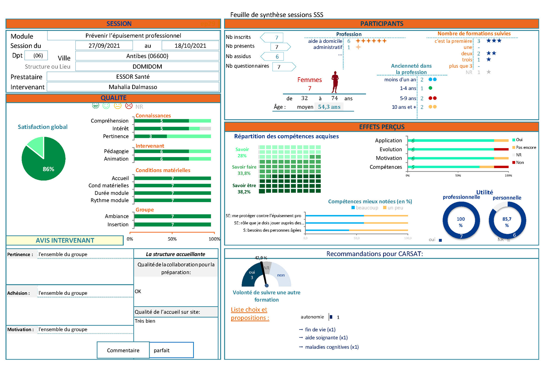
Task: Click the Nb assidus value box
Action: coord(272,57)
